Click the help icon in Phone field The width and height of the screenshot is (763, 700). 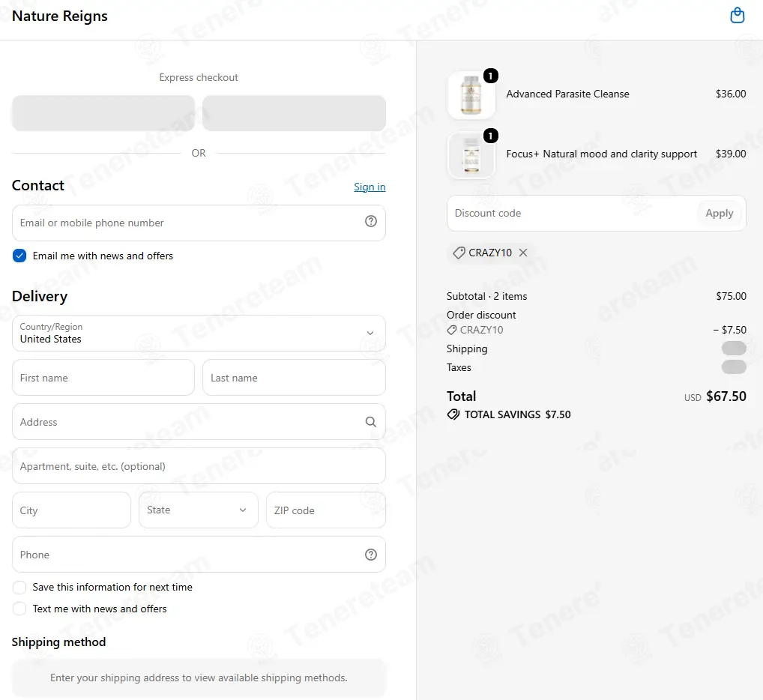(371, 555)
